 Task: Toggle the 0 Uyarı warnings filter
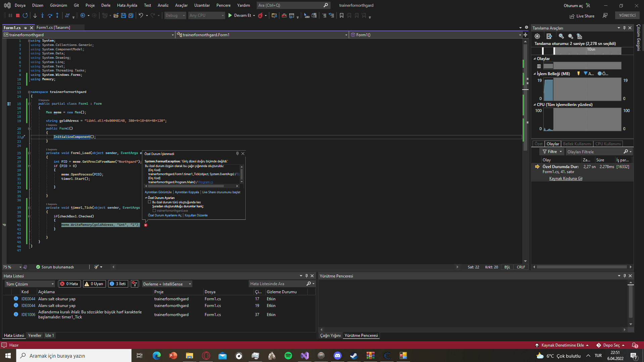click(94, 284)
